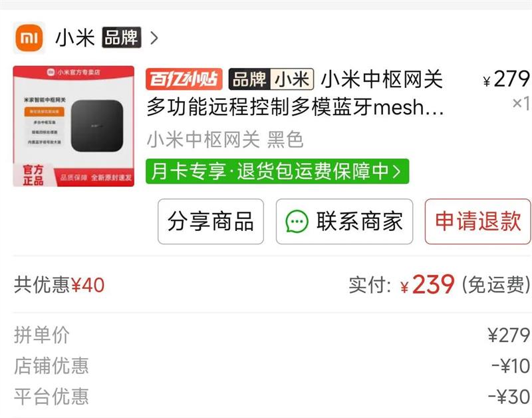Select the 拼单价 price row
532x418 pixels.
tap(271, 335)
